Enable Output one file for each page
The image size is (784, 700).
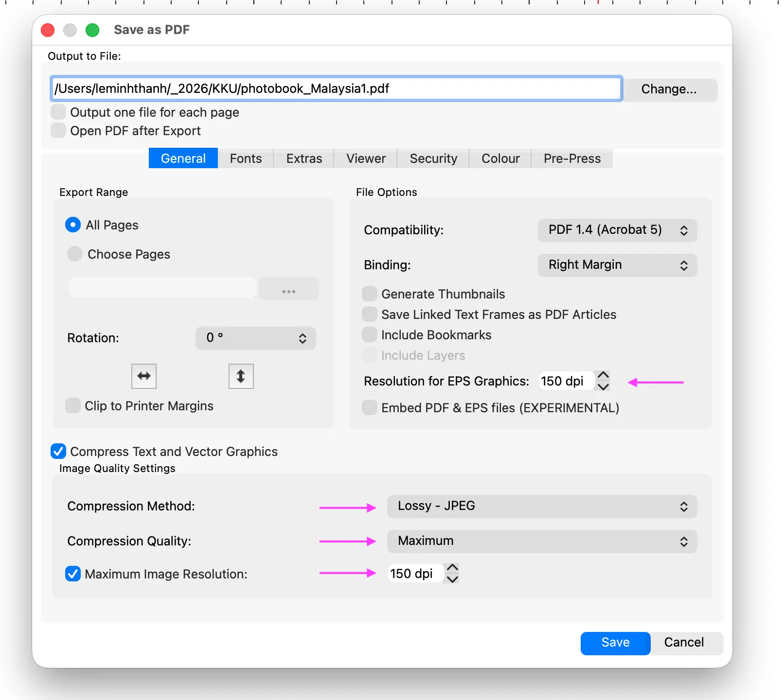point(58,112)
